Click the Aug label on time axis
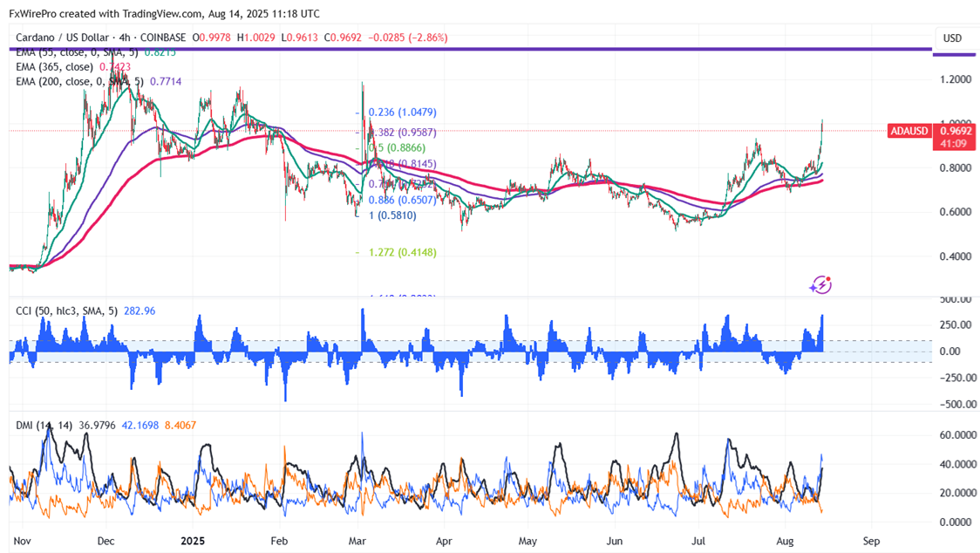Viewport: 980px width, 553px height. point(785,541)
